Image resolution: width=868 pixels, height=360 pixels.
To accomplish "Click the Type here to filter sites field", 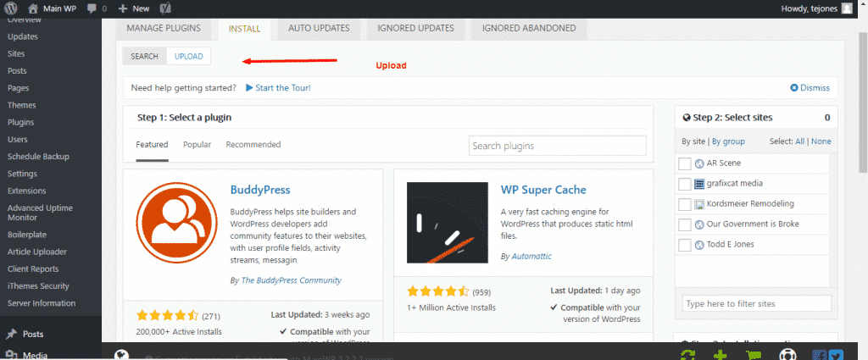I will (x=756, y=303).
